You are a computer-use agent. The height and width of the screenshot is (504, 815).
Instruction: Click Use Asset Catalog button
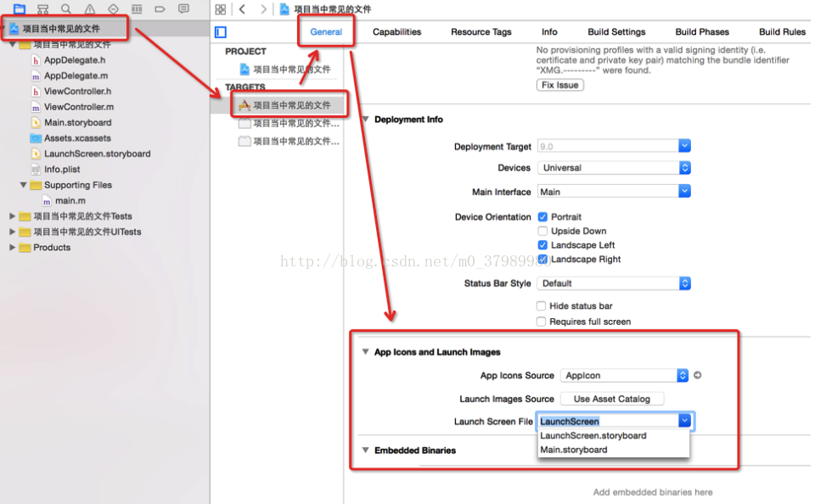(612, 399)
